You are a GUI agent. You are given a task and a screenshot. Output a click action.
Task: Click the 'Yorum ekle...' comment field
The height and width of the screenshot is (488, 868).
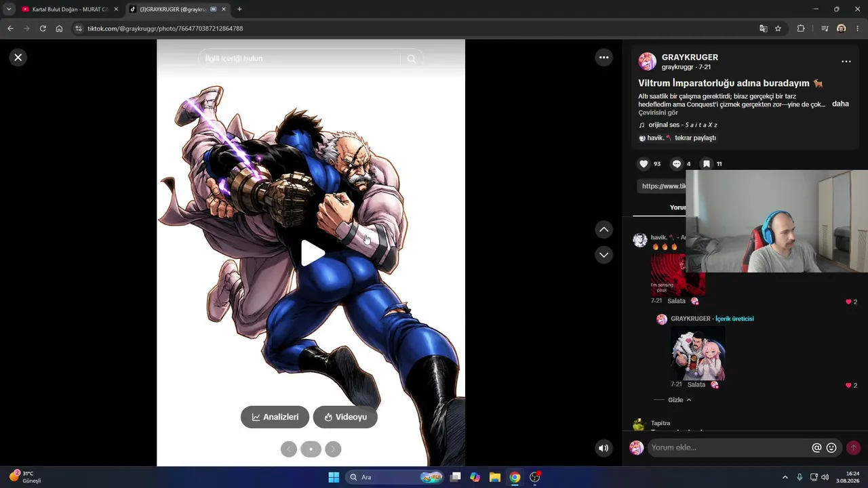[729, 448]
